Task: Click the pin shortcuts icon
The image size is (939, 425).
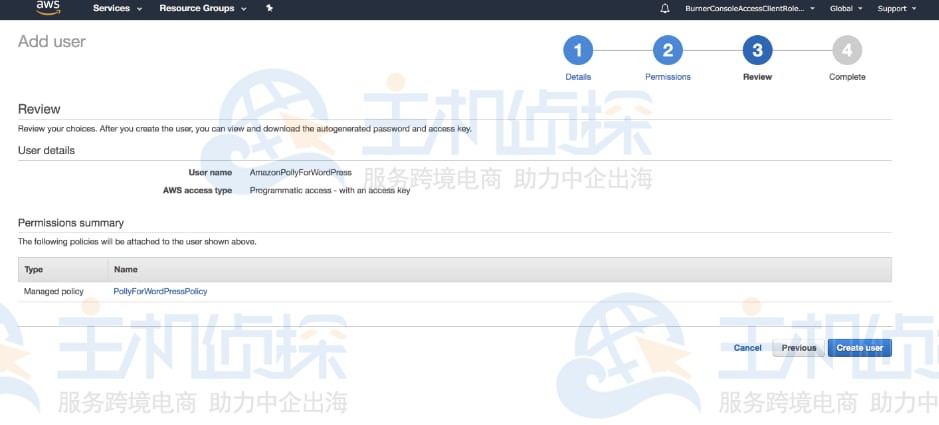Action: (x=269, y=8)
